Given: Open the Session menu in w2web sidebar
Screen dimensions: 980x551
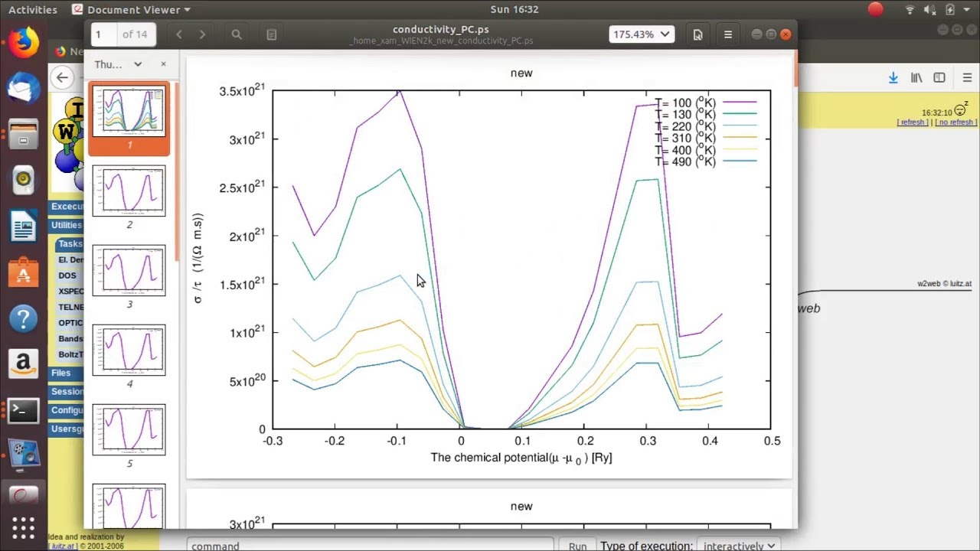Looking at the screenshot, I should [67, 391].
